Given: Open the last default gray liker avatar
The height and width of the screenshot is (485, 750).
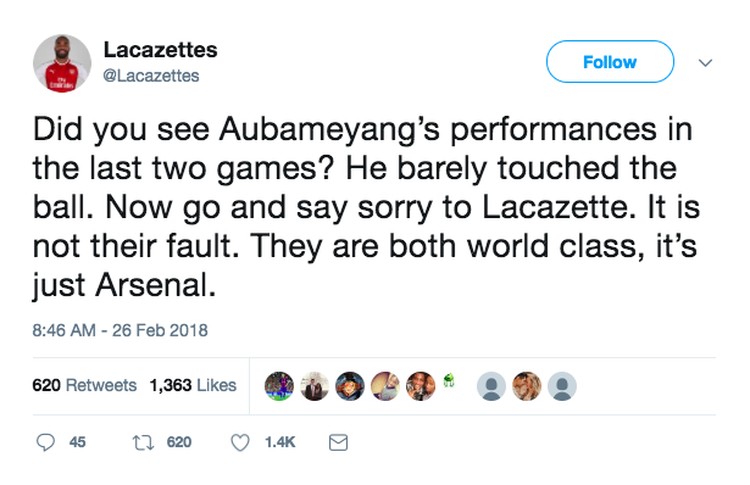Looking at the screenshot, I should [563, 386].
